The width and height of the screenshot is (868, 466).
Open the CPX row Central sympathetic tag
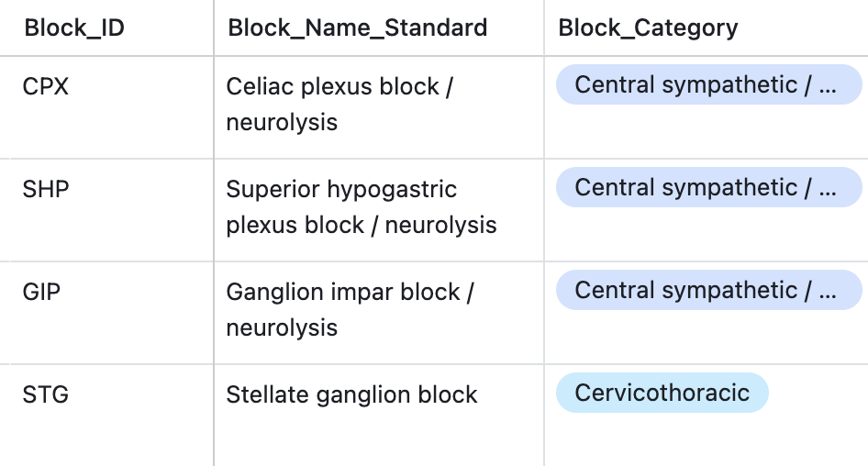point(708,85)
